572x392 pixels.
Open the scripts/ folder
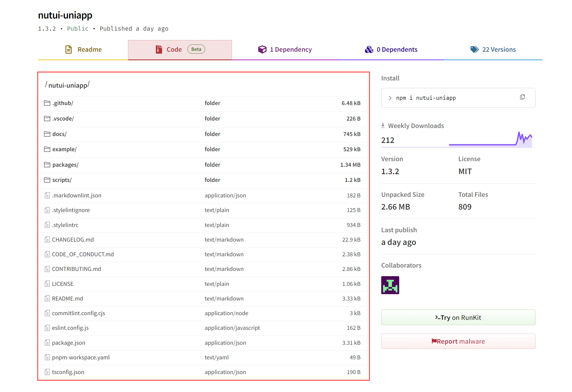62,180
